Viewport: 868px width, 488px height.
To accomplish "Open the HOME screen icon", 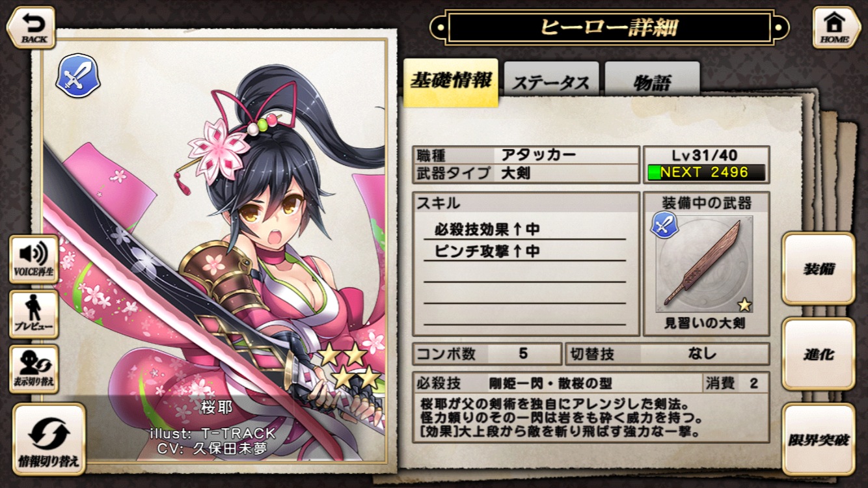I will (836, 27).
